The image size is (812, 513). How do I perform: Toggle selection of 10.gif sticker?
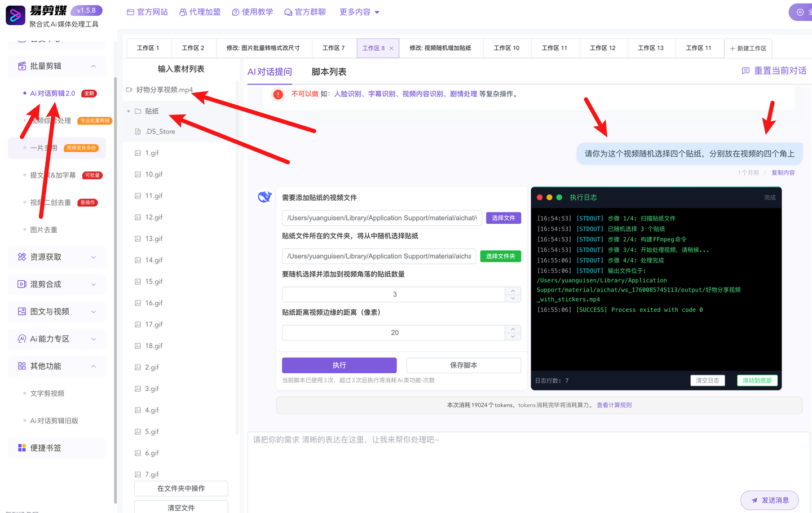click(138, 174)
